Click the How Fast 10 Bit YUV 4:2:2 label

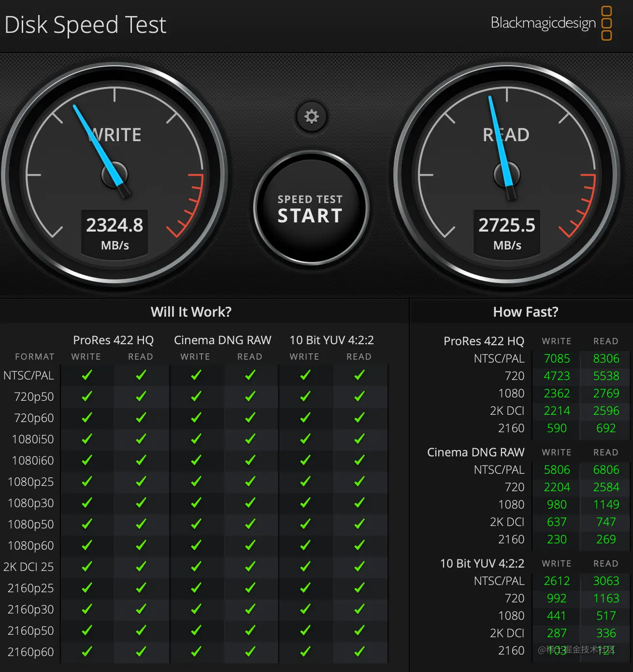[482, 564]
